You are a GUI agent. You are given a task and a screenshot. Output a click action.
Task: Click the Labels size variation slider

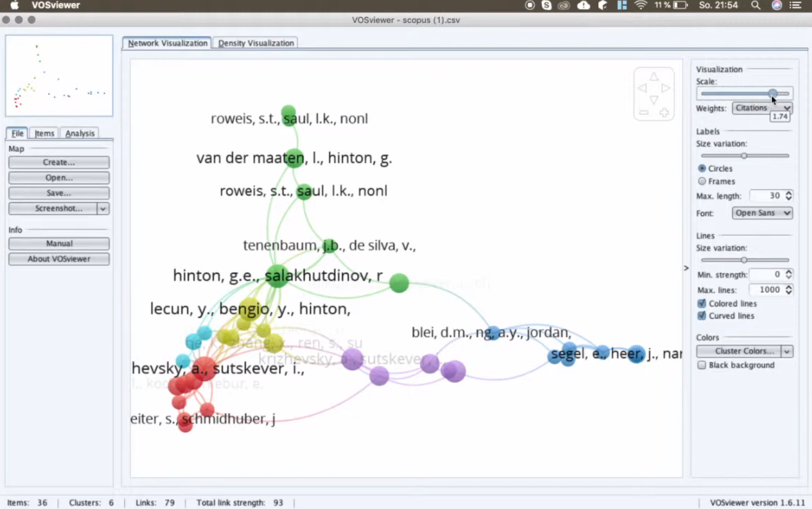[x=745, y=156]
